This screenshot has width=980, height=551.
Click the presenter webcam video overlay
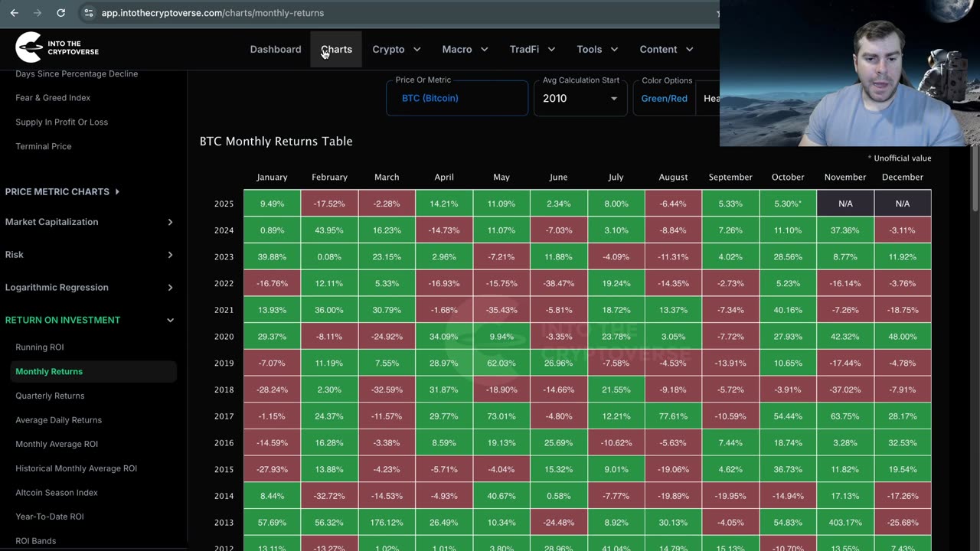[x=850, y=73]
